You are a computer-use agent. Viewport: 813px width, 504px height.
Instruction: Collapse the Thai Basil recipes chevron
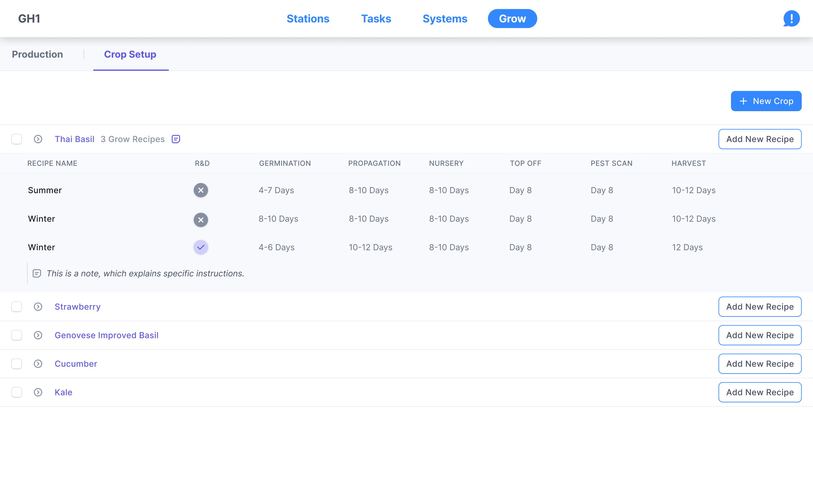tap(38, 139)
